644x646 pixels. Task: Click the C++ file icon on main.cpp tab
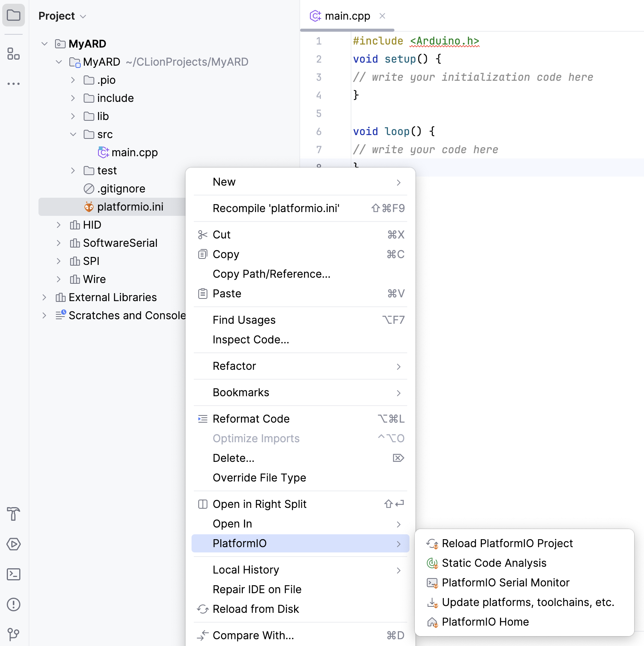(316, 16)
